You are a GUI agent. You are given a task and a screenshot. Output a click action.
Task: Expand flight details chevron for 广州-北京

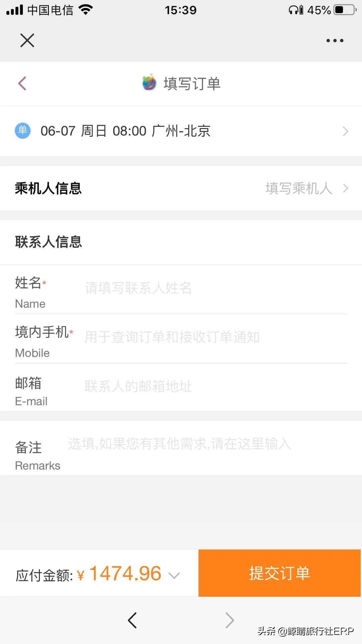[346, 131]
